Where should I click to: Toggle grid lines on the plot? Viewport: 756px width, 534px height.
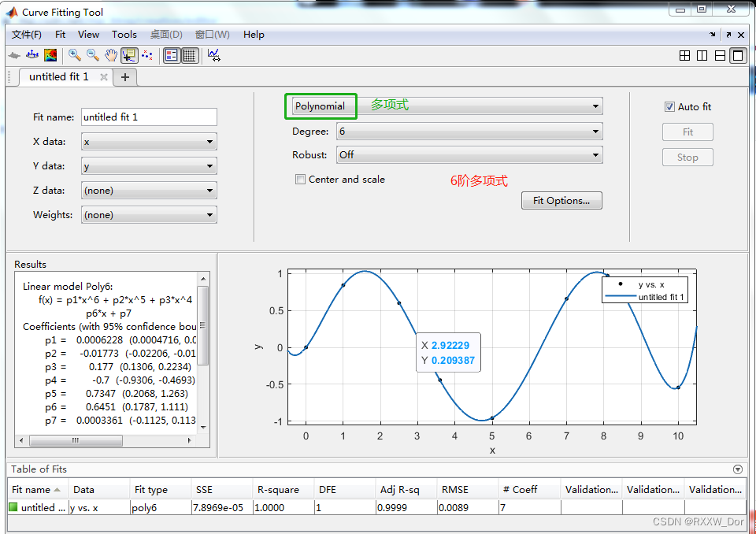point(189,55)
